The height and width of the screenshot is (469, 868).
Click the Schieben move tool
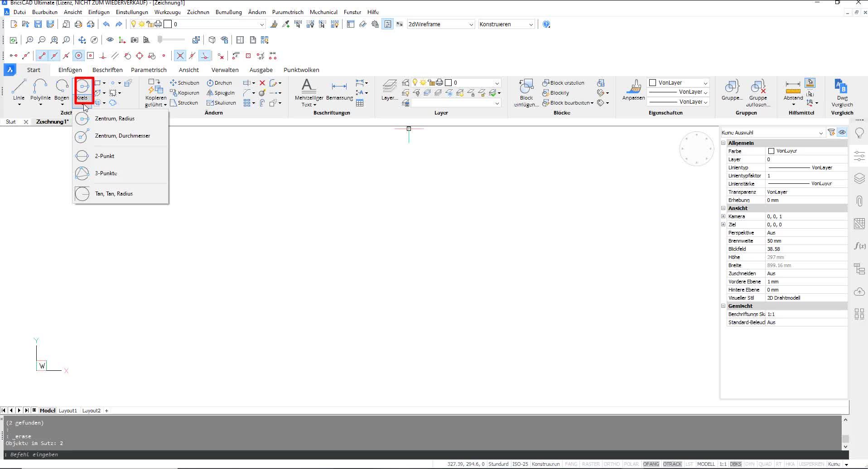coord(184,83)
